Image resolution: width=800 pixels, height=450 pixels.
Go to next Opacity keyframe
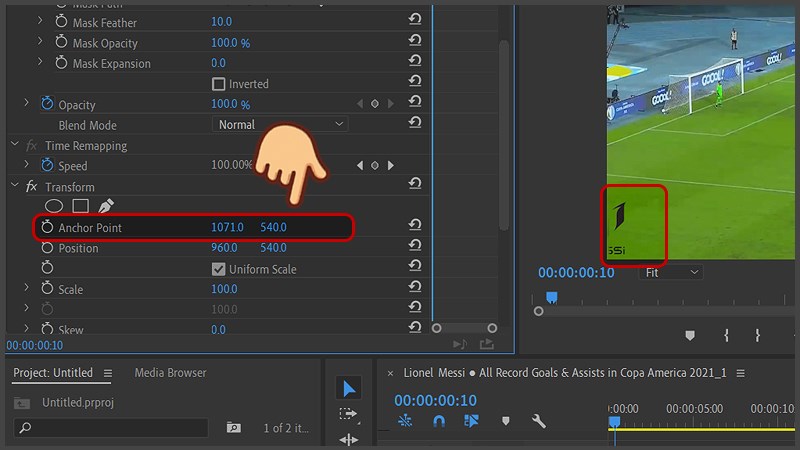390,104
